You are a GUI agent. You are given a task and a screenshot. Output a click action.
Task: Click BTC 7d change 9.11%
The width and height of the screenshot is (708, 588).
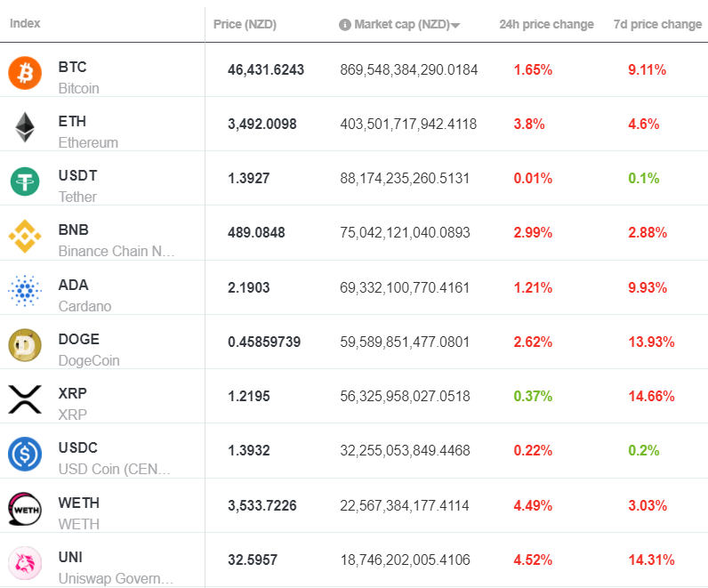[647, 69]
